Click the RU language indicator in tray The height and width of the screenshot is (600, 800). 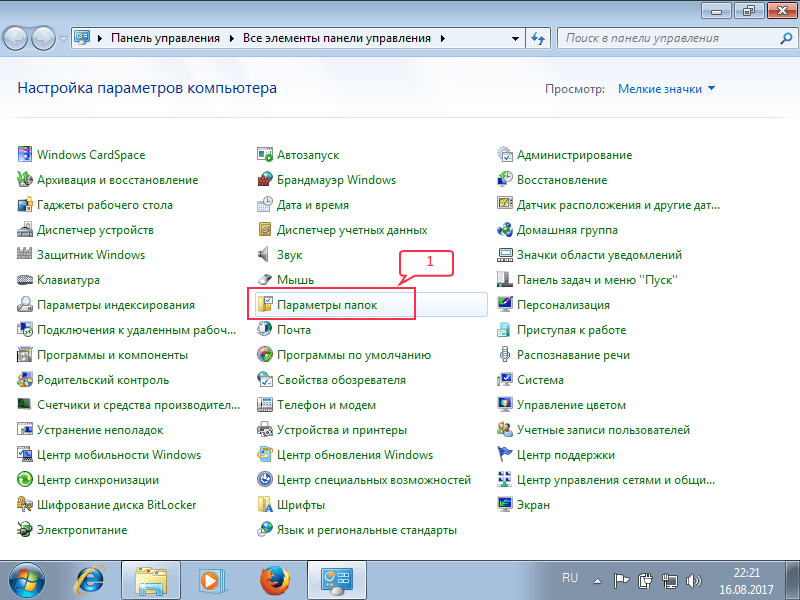tap(570, 578)
